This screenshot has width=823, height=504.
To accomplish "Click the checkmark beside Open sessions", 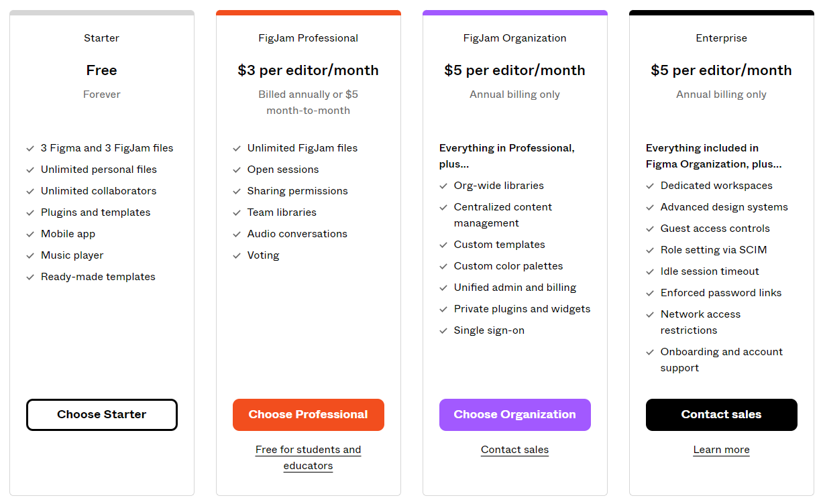I will pyautogui.click(x=237, y=170).
